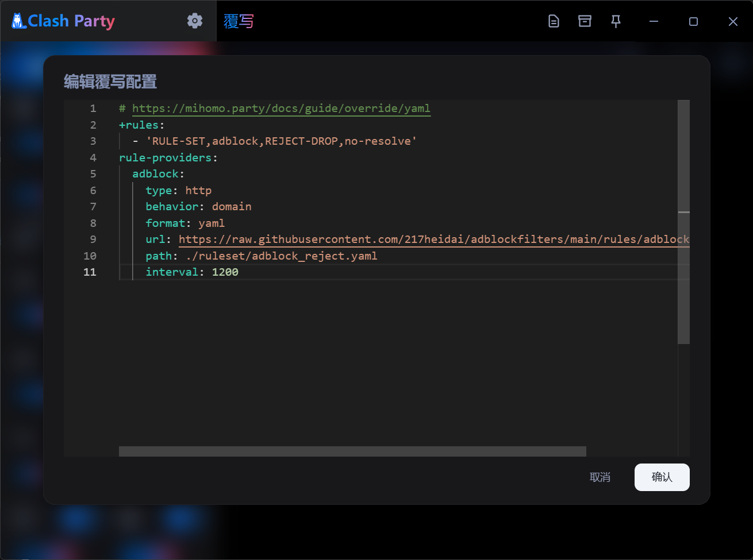
Task: Click the 覆写 page title tab
Action: (239, 21)
